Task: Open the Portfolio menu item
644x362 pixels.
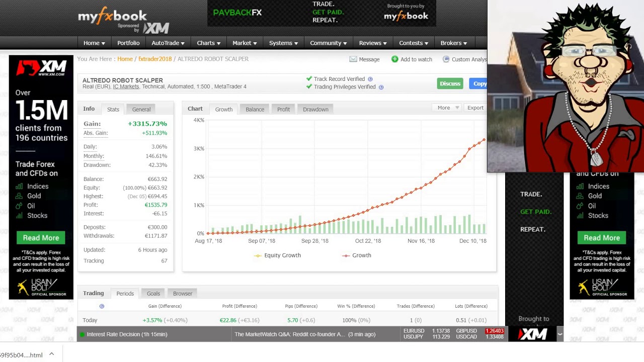Action: (x=128, y=43)
